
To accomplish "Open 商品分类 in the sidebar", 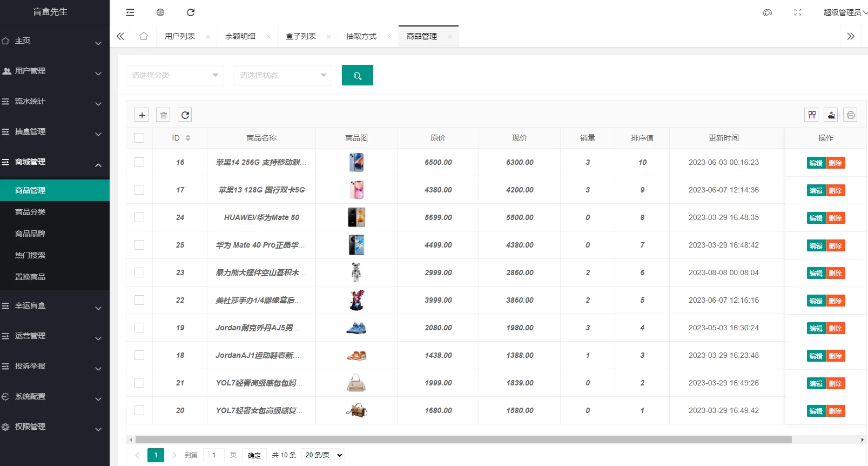I will (55, 212).
